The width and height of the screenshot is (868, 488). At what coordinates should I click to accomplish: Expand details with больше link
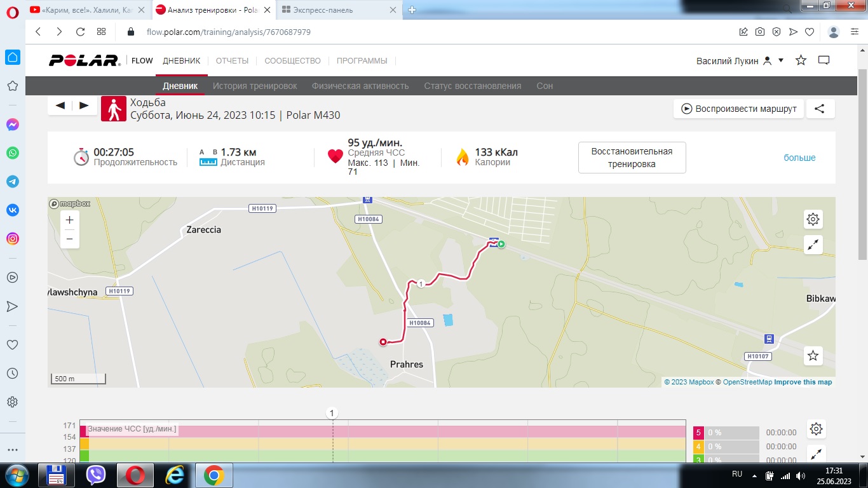[x=799, y=158]
